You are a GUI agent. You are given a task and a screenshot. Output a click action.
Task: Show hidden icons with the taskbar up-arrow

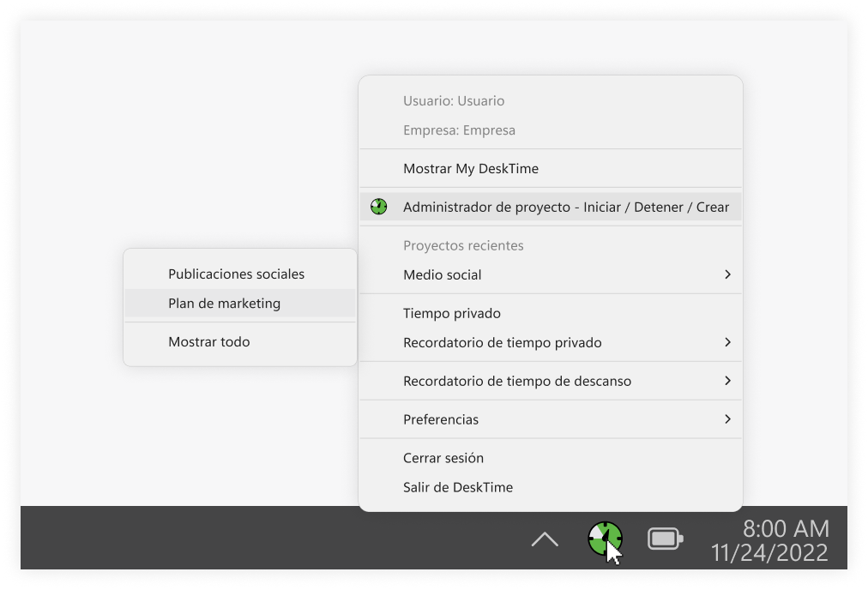[545, 539]
